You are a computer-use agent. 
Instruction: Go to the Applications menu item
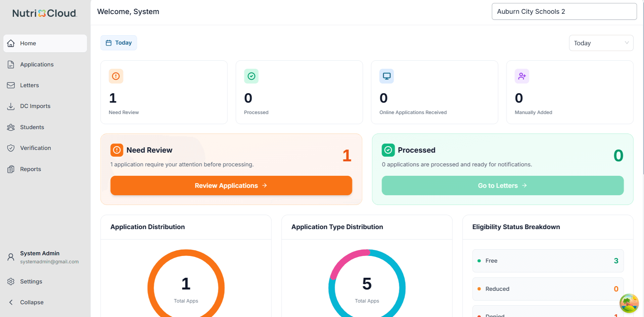coord(45,64)
